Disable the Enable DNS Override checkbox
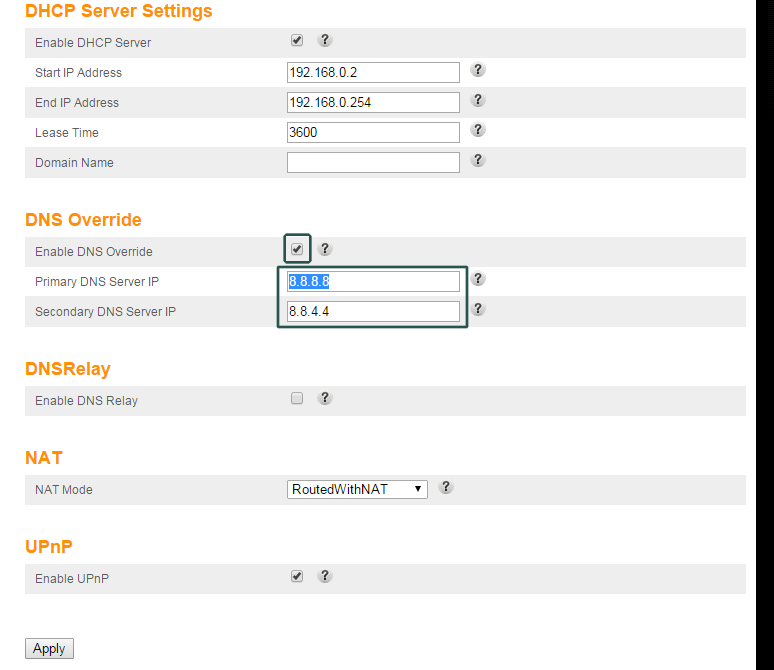The image size is (774, 670). pyautogui.click(x=297, y=250)
